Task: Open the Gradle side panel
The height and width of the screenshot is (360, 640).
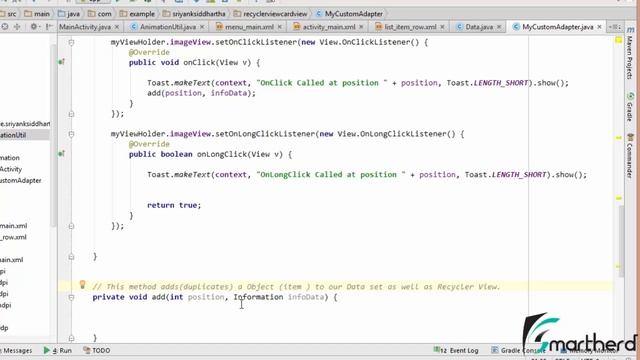Action: tap(630, 107)
